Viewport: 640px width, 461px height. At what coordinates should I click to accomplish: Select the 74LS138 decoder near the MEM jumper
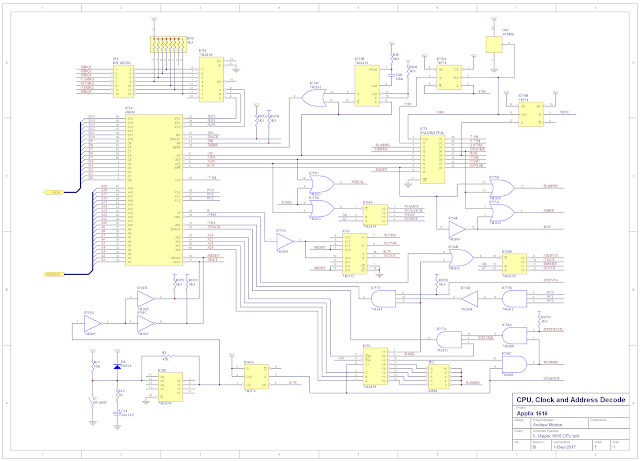point(375,366)
